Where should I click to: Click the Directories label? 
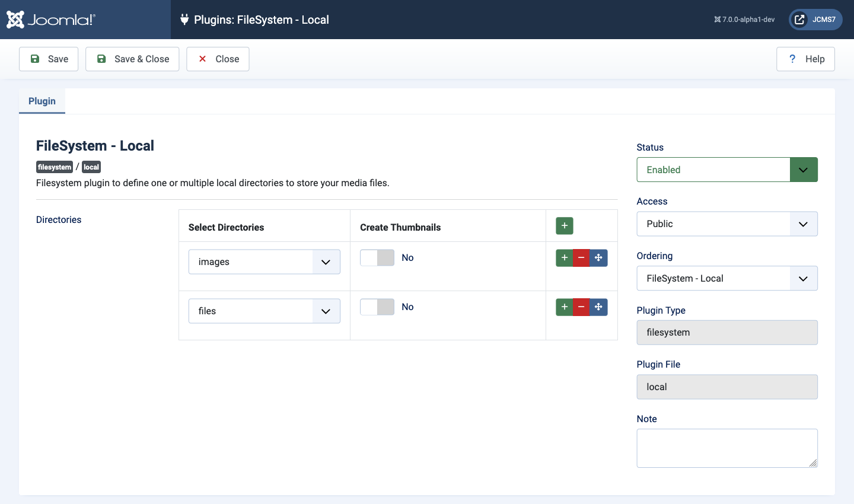pos(59,220)
